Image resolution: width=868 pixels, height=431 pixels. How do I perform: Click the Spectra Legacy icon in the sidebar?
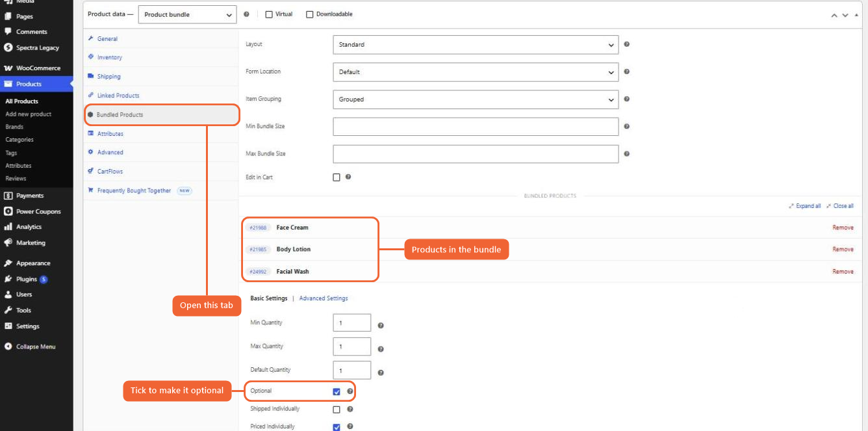[x=8, y=47]
